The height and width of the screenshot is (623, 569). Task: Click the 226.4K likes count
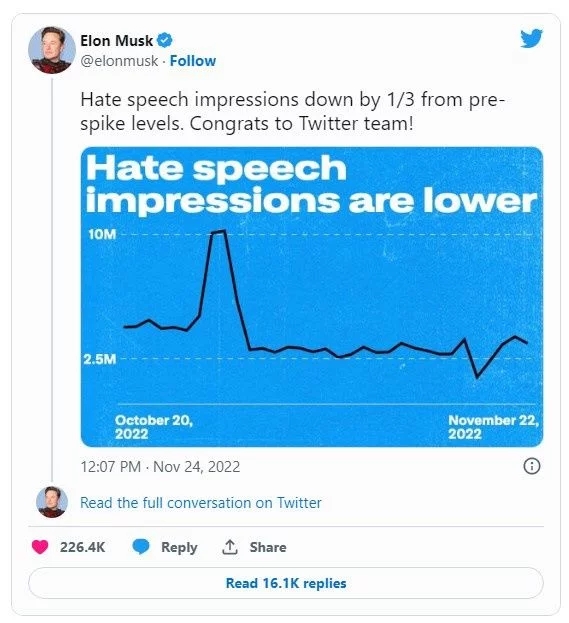pyautogui.click(x=82, y=547)
